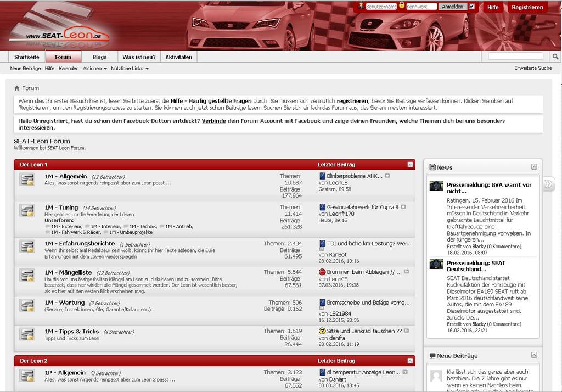The image size is (562, 392).
Task: Click the search magnifier icon
Action: 555,57
